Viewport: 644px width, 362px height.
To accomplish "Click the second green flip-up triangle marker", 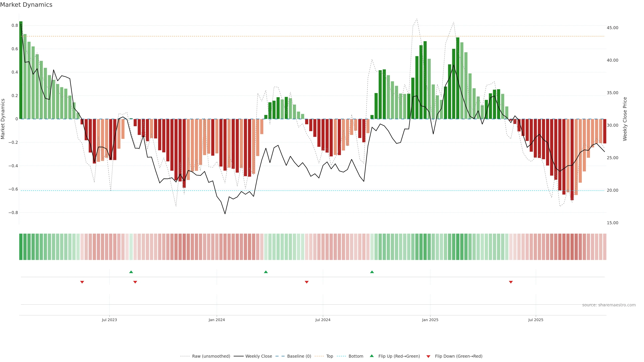I will tap(266, 272).
